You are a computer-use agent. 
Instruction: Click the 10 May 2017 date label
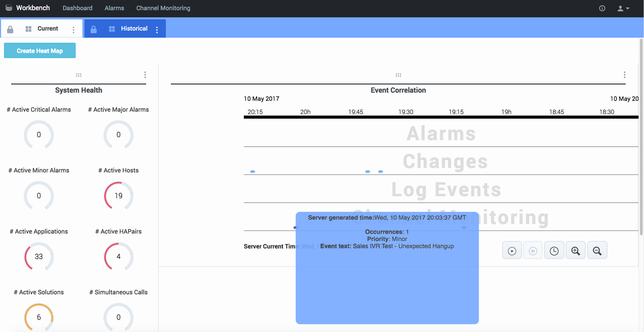(x=261, y=99)
